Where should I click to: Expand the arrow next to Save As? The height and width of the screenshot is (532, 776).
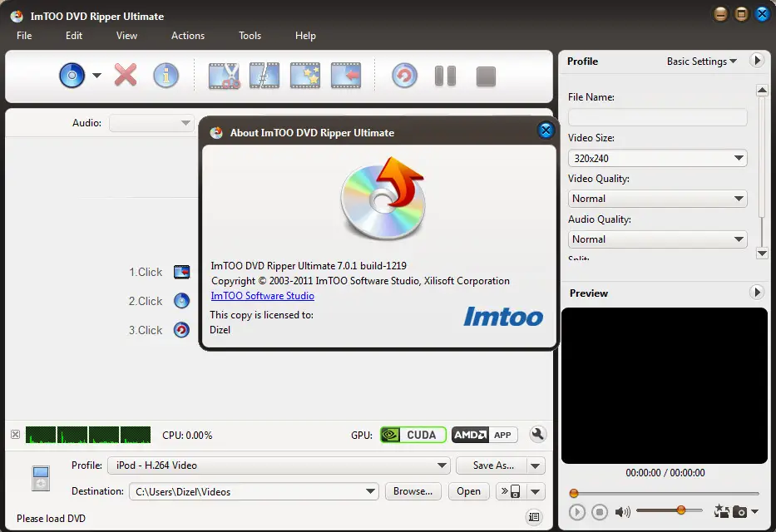click(536, 465)
